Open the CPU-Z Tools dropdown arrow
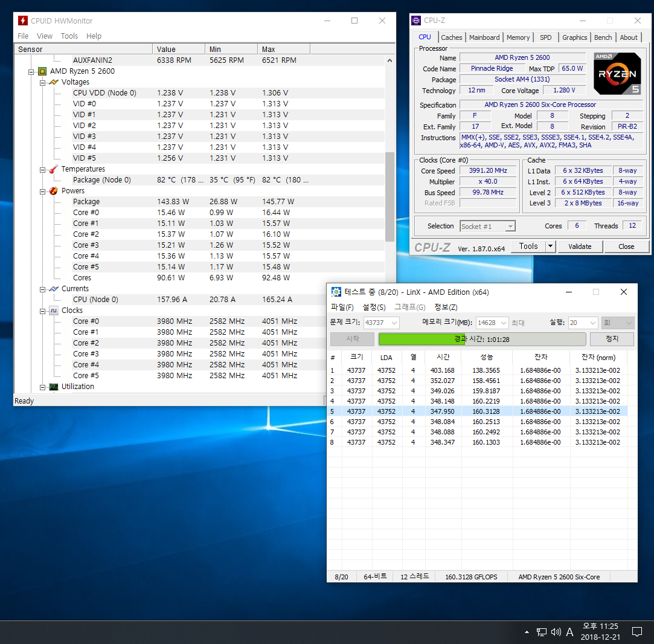Viewport: 654px width, 644px height. (x=551, y=246)
